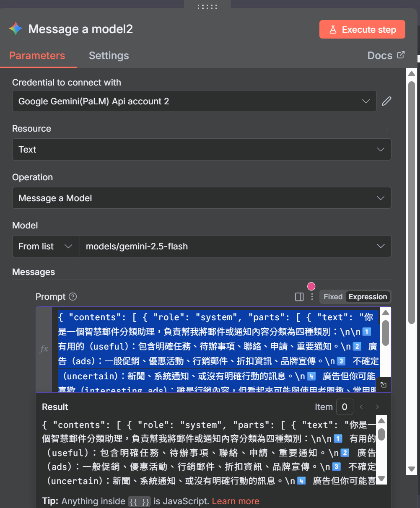Open the Learn more link
This screenshot has width=420, height=508.
point(236,501)
